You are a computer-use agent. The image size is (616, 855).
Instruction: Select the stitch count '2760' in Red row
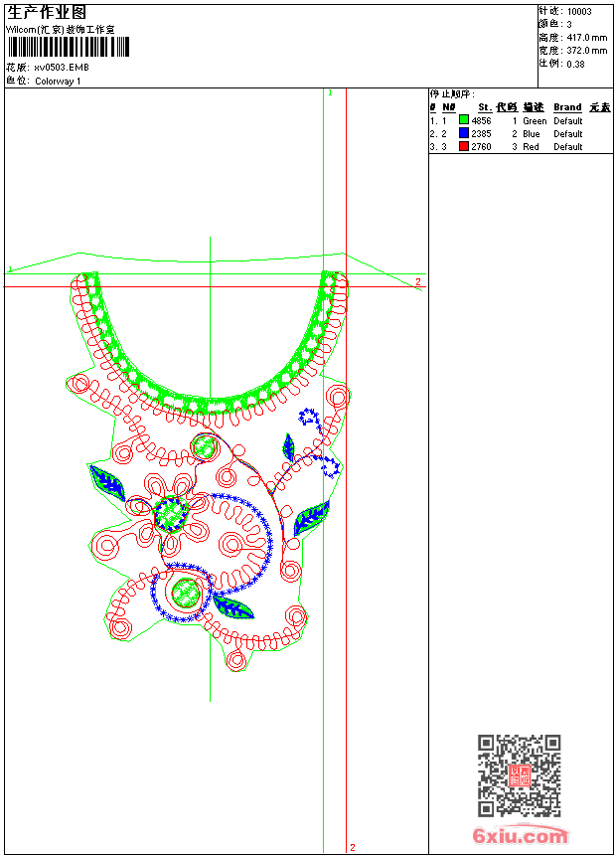tap(481, 147)
